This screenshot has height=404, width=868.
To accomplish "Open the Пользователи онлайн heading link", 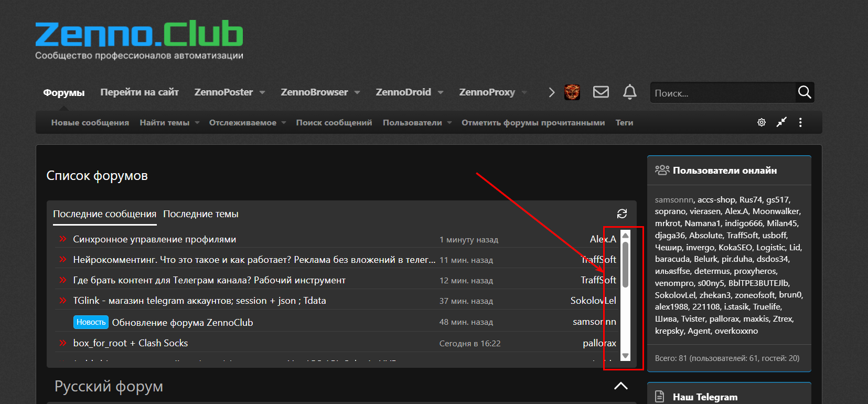I will click(x=725, y=171).
